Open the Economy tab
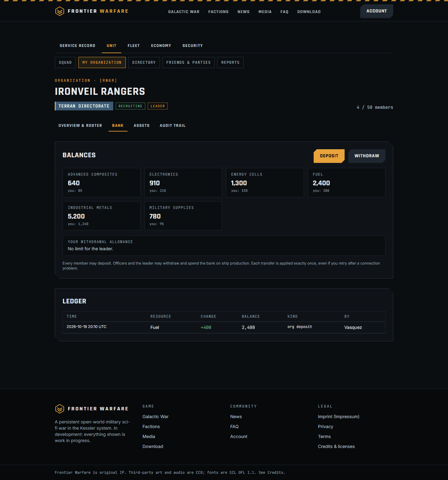The image size is (448, 480). (161, 46)
